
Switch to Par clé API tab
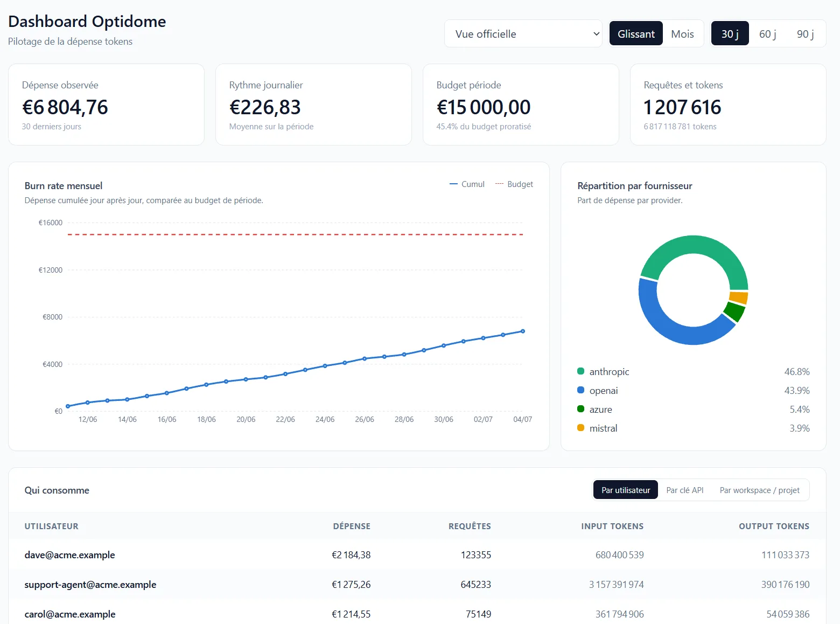point(685,490)
